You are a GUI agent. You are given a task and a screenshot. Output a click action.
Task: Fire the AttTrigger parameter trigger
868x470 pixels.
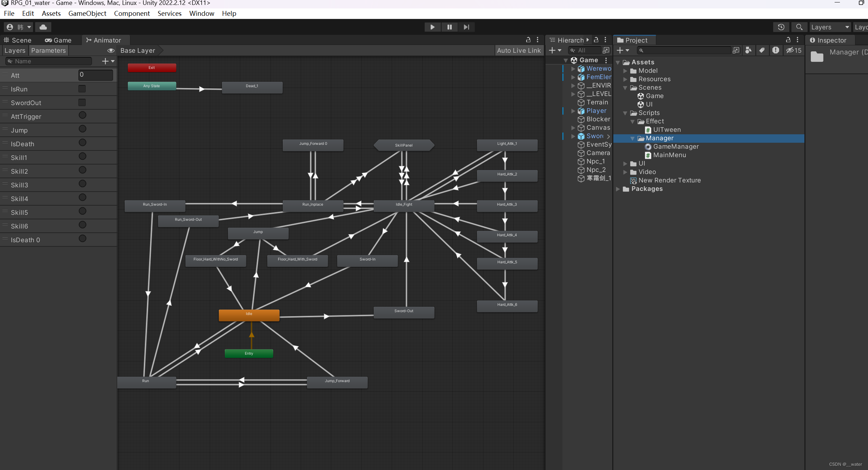pos(83,115)
